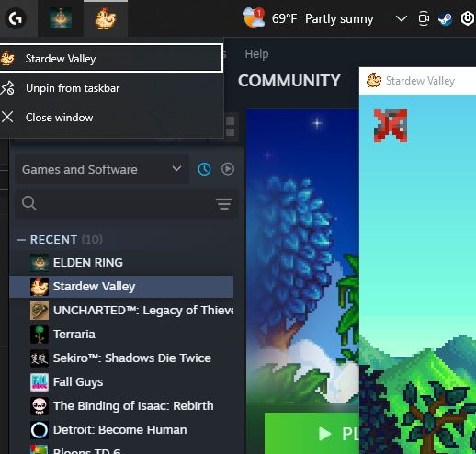Click the Meet Now camera tray icon
This screenshot has width=476, height=454.
pos(424,18)
